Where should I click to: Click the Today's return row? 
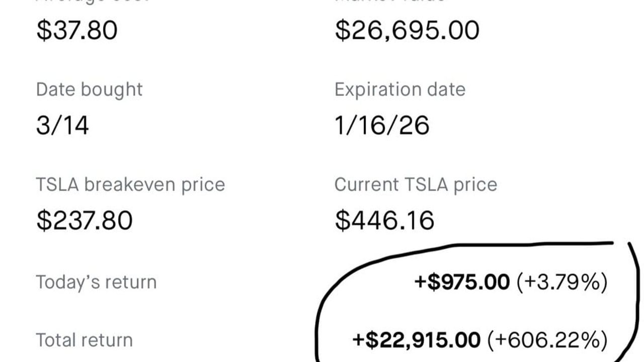(x=322, y=282)
